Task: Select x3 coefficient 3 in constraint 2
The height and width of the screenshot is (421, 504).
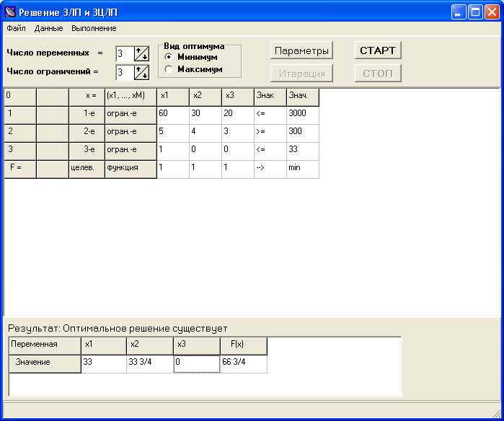Action: tap(238, 133)
